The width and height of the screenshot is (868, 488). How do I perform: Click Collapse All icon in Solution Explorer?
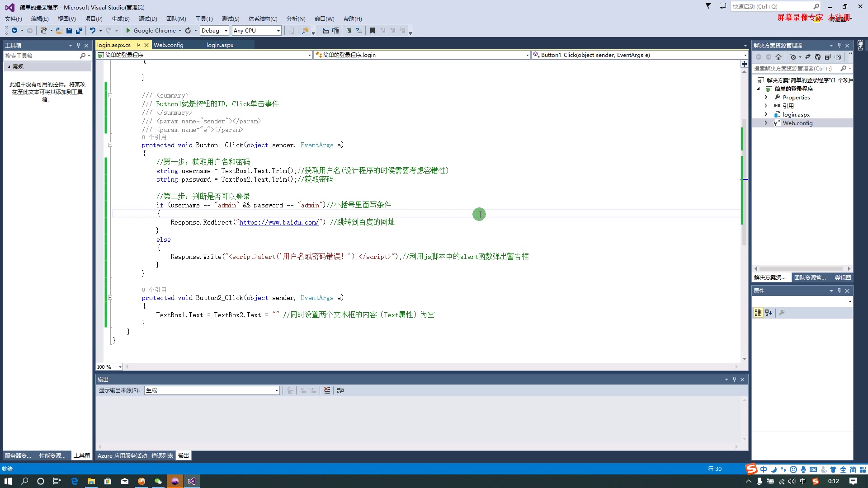coord(828,57)
